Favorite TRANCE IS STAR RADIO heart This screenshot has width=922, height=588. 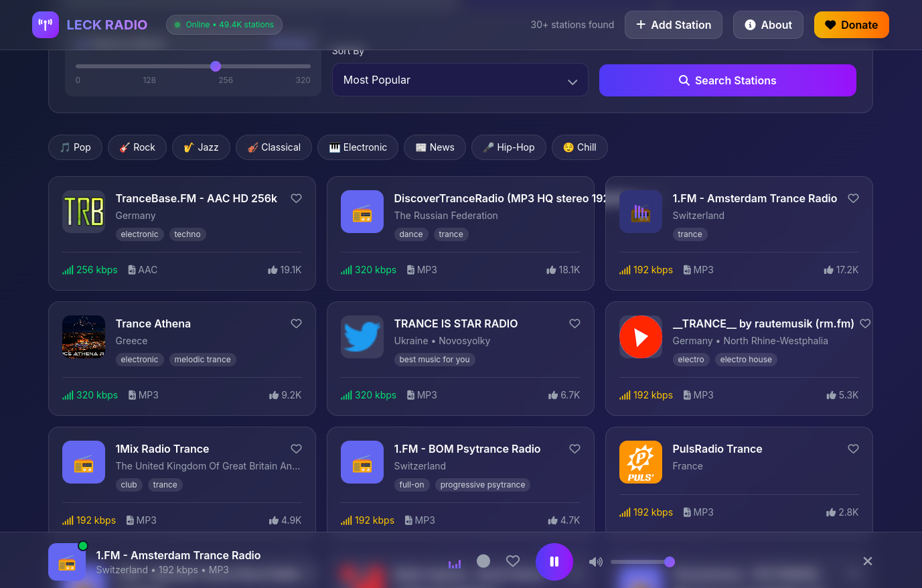pyautogui.click(x=574, y=323)
